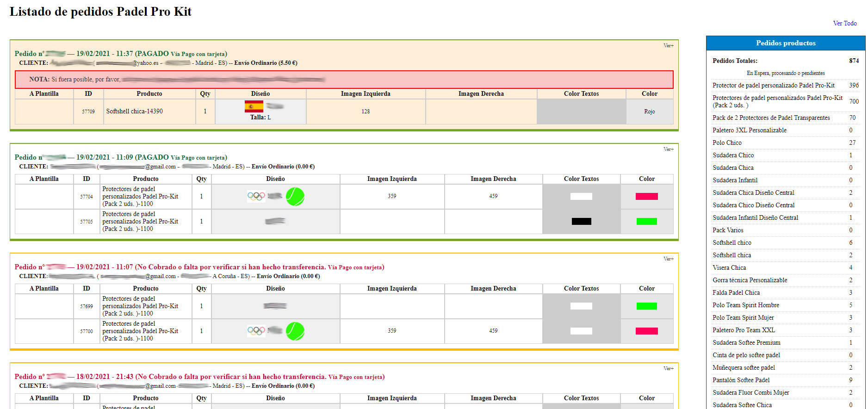This screenshot has width=868, height=409.
Task: Click the Olympic rings image in row 57700
Action: 256,331
